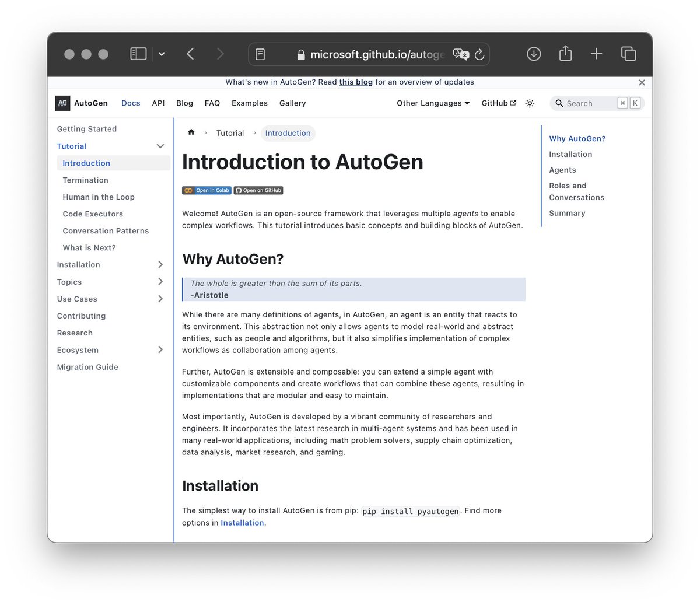
Task: Expand the Ecosystem sidebar chevron
Action: (160, 350)
